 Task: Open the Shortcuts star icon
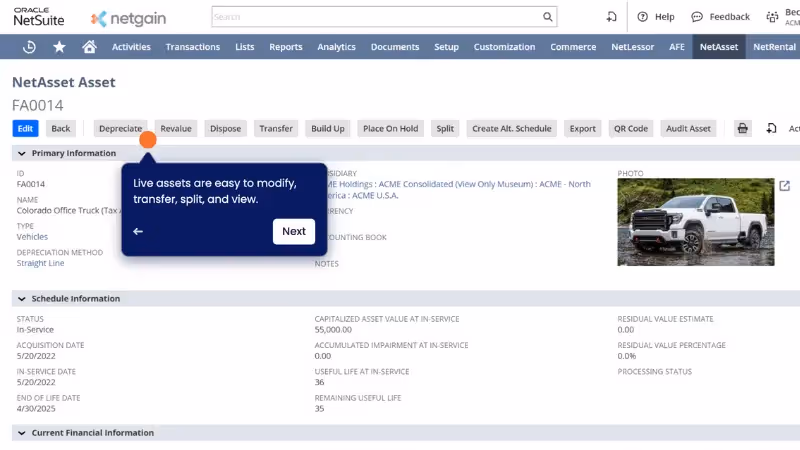(x=59, y=47)
